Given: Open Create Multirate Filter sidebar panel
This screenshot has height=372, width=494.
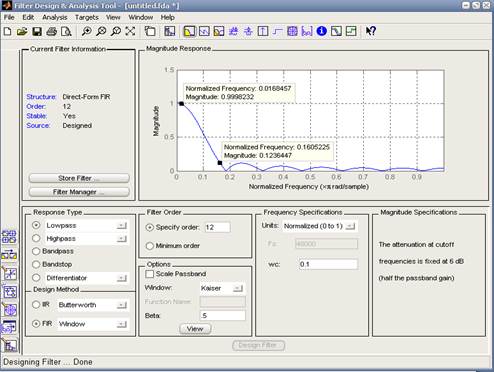Looking at the screenshot, I should pyautogui.click(x=9, y=237).
